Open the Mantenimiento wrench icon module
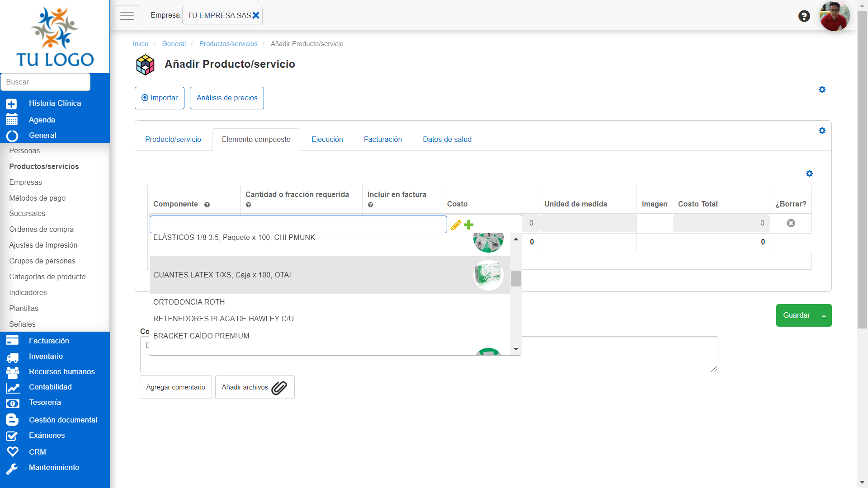Screen dimensions: 868x488 (x=13, y=468)
